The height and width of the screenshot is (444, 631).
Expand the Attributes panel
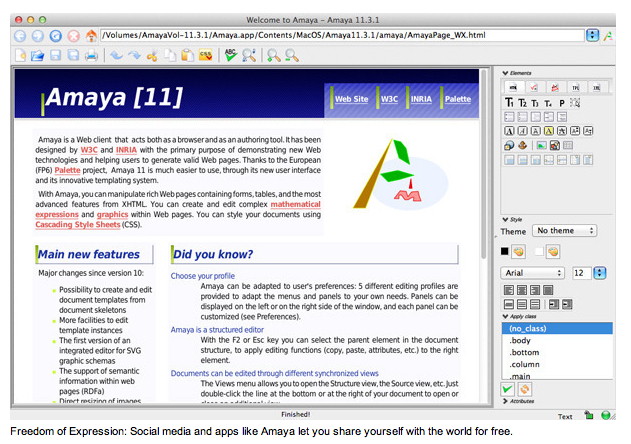[505, 401]
